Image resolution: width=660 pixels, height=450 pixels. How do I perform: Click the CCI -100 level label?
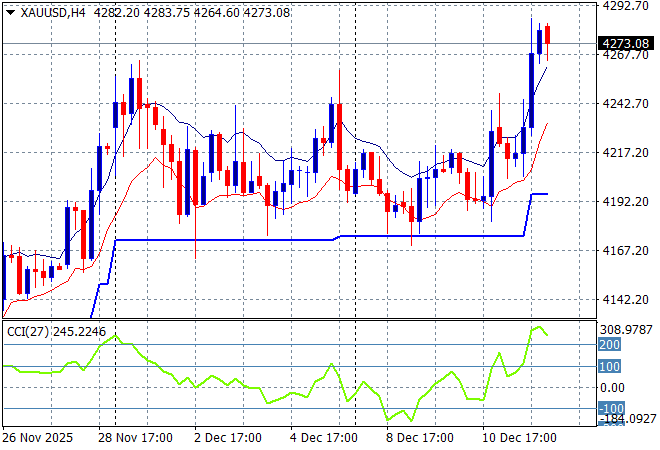(x=611, y=409)
